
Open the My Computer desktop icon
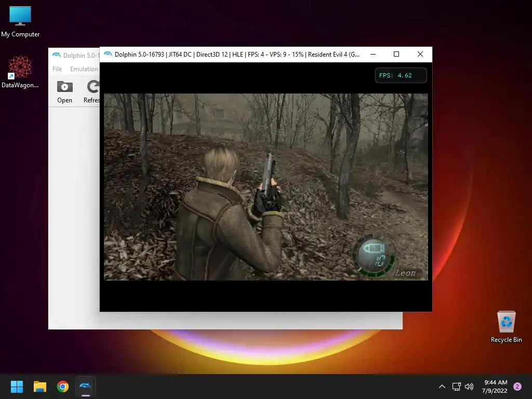pos(20,21)
